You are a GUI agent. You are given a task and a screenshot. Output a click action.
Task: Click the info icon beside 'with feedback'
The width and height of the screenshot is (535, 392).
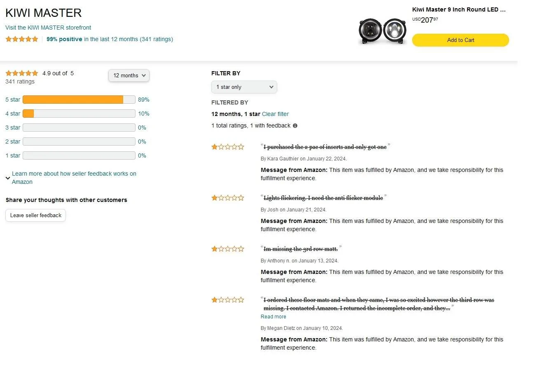[x=295, y=126]
